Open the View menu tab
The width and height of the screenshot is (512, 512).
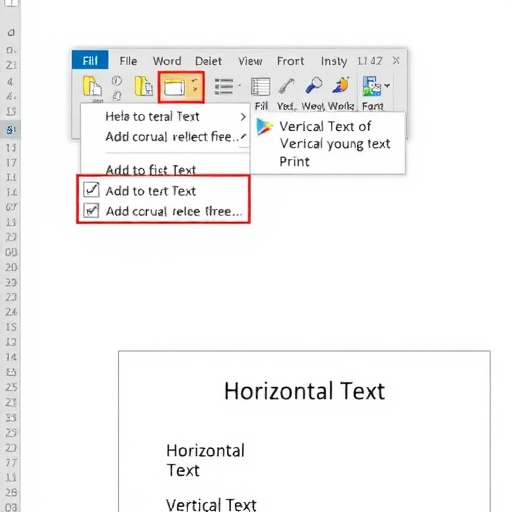pos(250,61)
